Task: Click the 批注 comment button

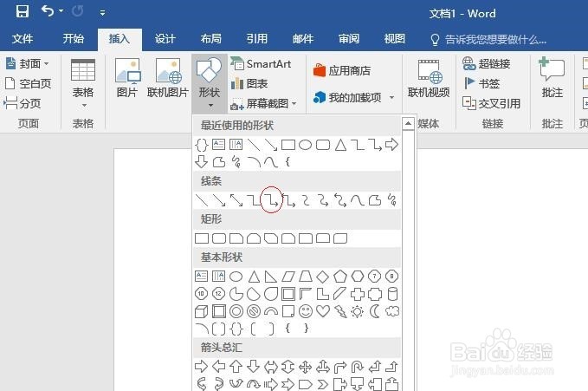Action: (552, 78)
